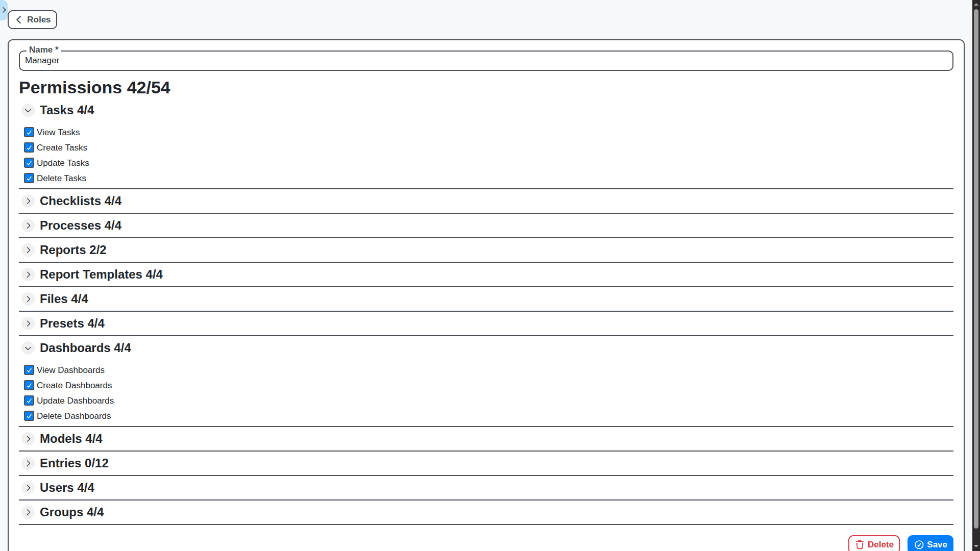The height and width of the screenshot is (551, 980).
Task: Click the trash icon on the Delete button
Action: 859,544
